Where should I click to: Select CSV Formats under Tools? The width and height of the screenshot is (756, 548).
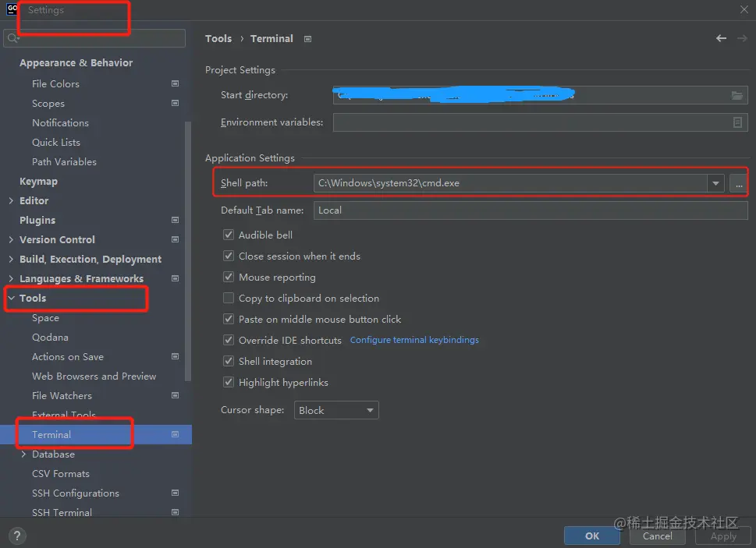pos(61,473)
